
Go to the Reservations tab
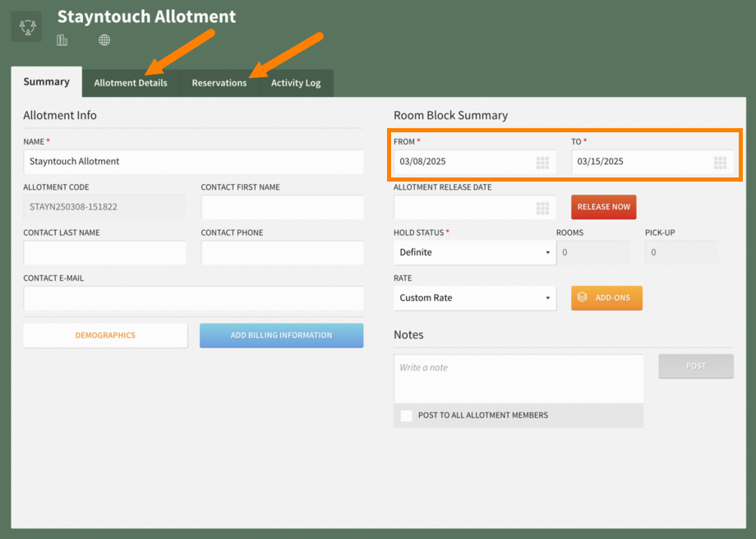coord(219,83)
